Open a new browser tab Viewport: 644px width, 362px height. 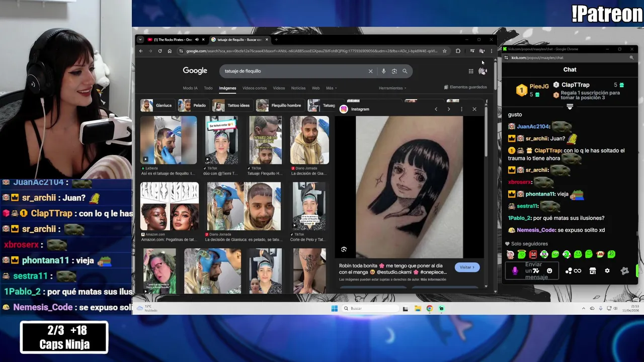[276, 40]
